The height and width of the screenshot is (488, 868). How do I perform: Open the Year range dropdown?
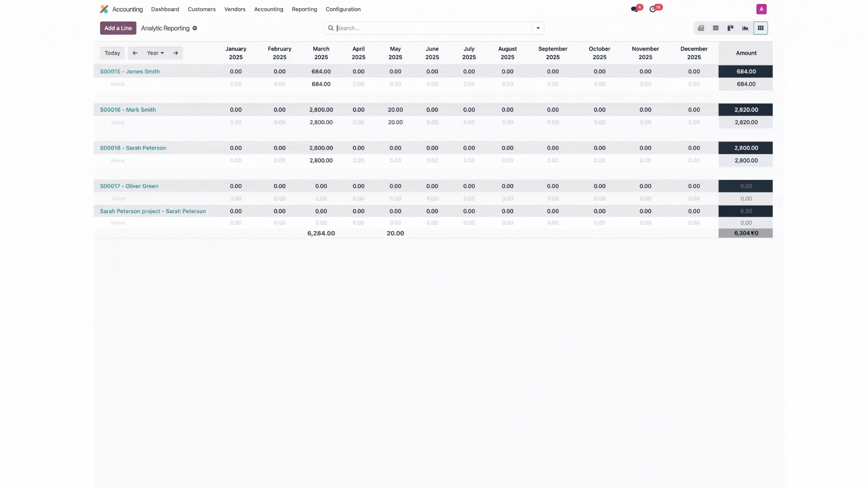(155, 53)
